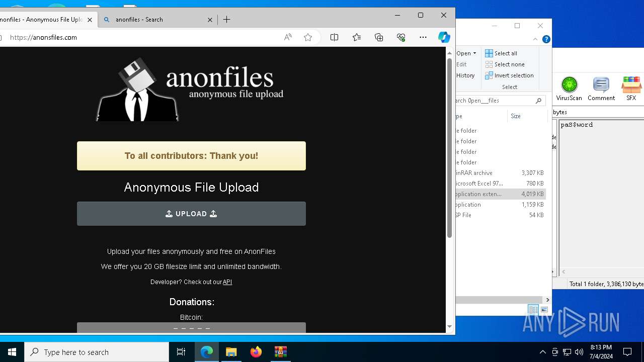Close the anonfiles - Search tab

[x=210, y=20]
